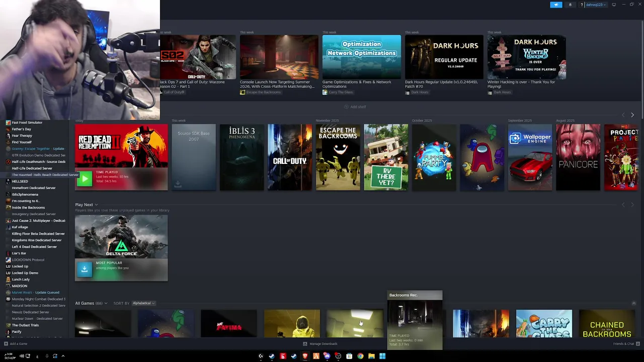Select the Panicore game tile
Viewport: 644px width, 362px height.
click(578, 157)
